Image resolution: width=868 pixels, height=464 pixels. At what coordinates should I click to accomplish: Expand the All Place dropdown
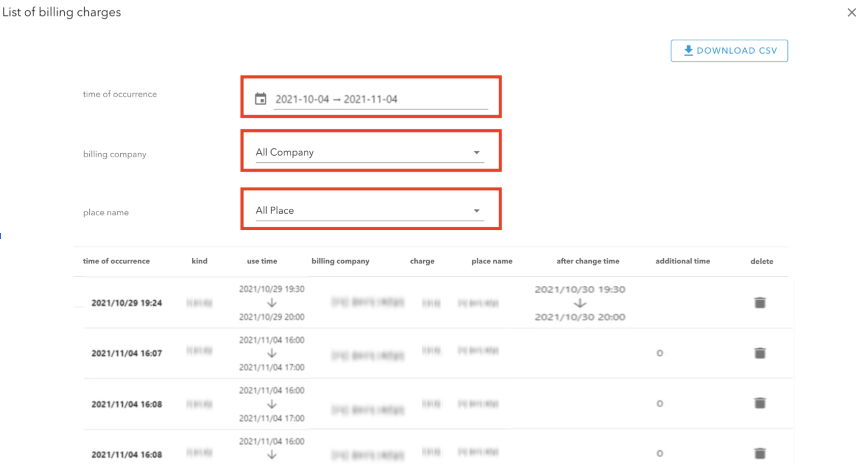(370, 210)
